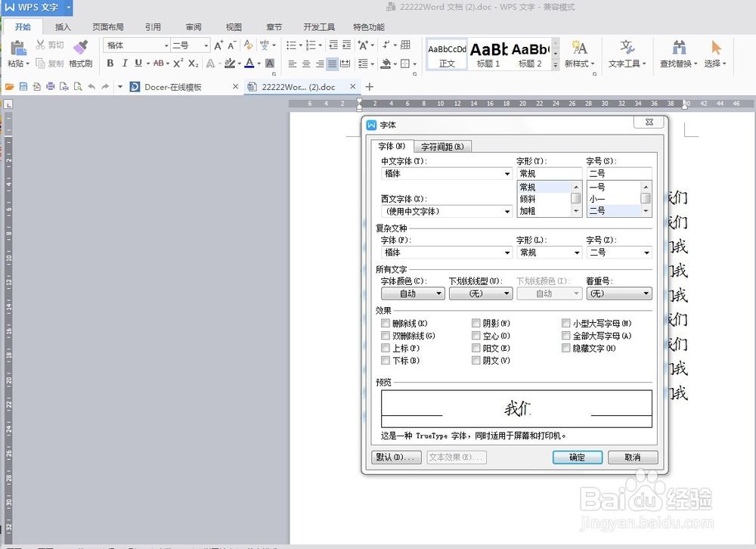Enable the 隐藏文字 hidden text checkbox
The image size is (756, 549).
coord(565,347)
